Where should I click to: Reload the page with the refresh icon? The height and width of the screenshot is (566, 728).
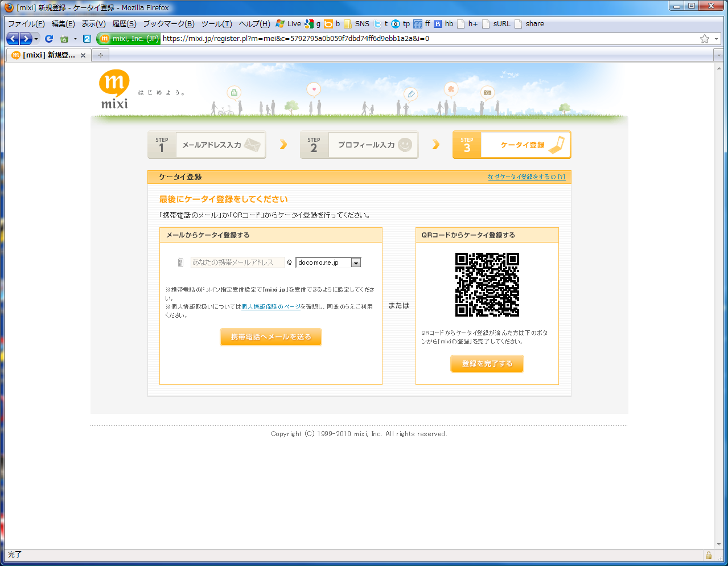point(49,39)
